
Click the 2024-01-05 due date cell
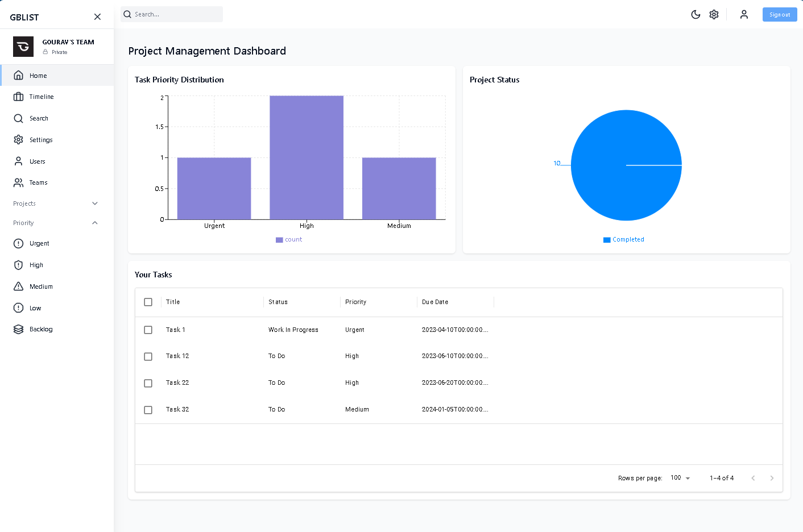click(x=455, y=409)
